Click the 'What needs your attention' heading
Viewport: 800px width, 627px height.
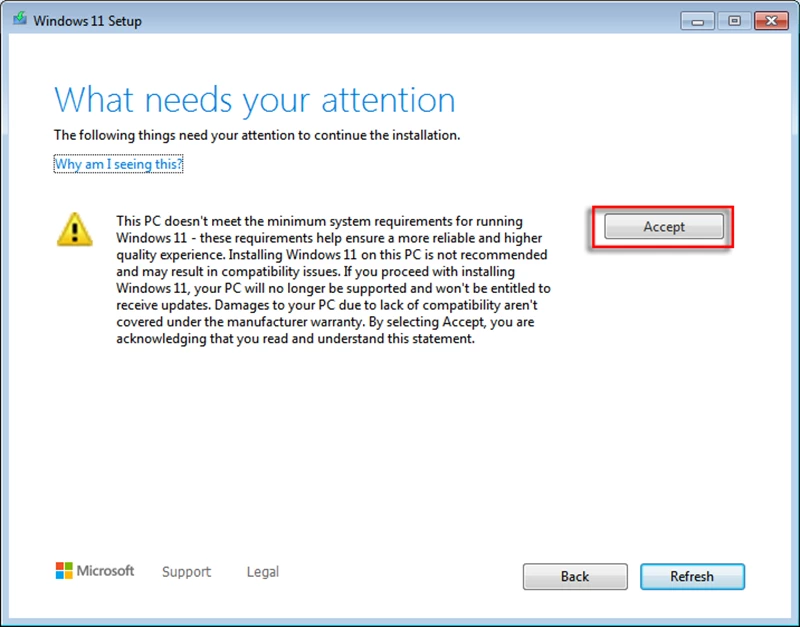[x=255, y=100]
